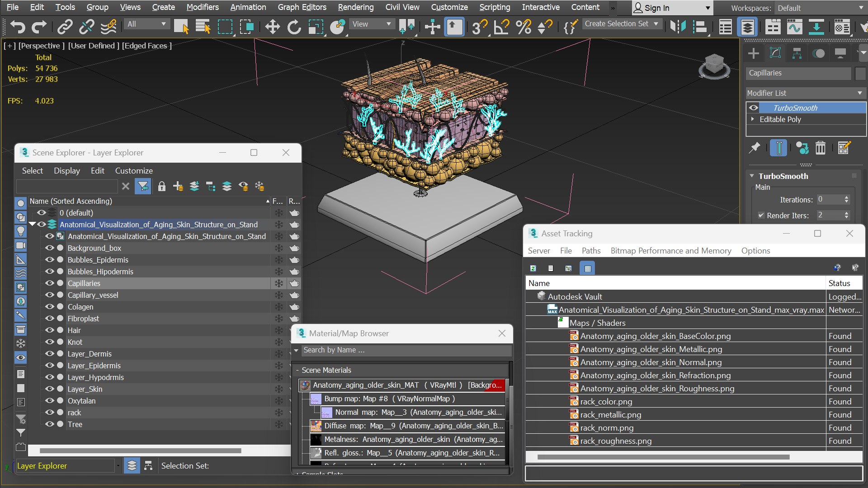Click the Status column header in Asset Tracking
868x488 pixels.
pyautogui.click(x=844, y=283)
